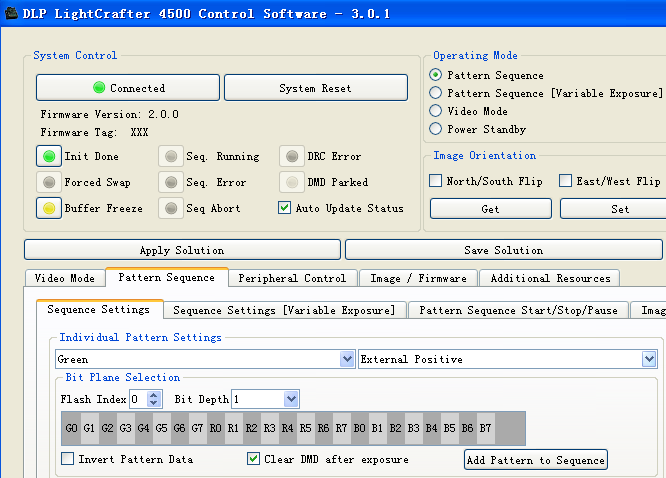
Task: Toggle Auto Update Status checkbox
Action: point(285,208)
